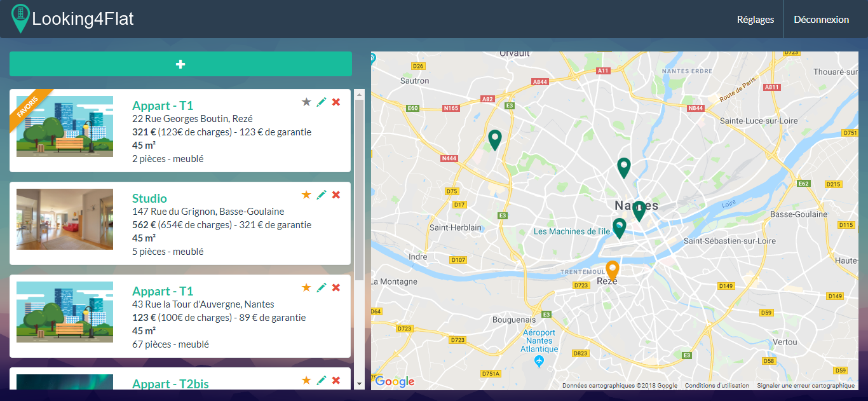The height and width of the screenshot is (401, 868).
Task: Click the listing scrollbar down arrow
Action: (x=359, y=384)
